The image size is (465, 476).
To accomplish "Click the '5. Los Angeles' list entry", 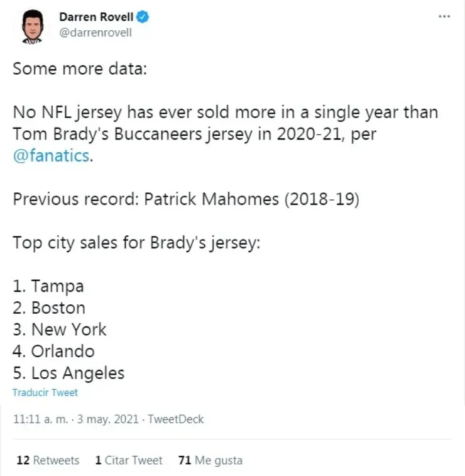I will [68, 373].
